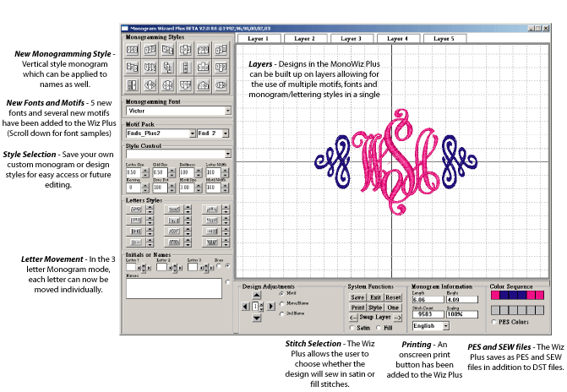
Task: Click the Save button
Action: [x=357, y=297]
